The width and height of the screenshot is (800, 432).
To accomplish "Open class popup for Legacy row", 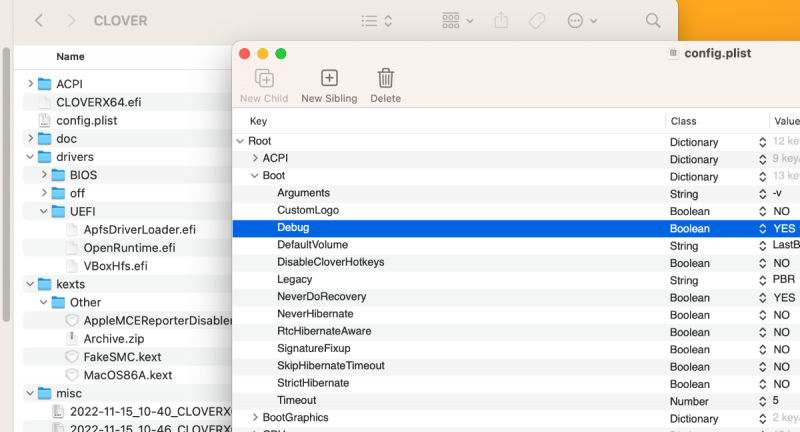I will (762, 281).
